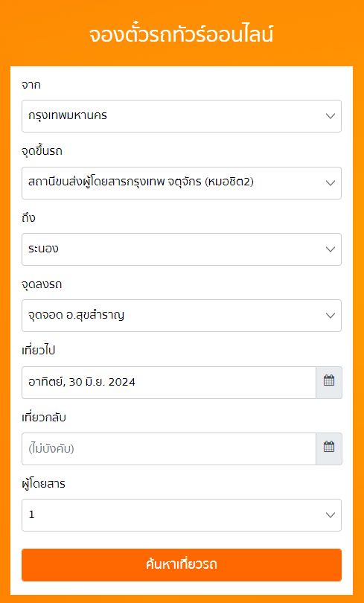Screen dimensions: 364x603
Task: Expand the จุดลงรถ dropdown showing อ.สุขสำราญ
Action: (x=182, y=316)
